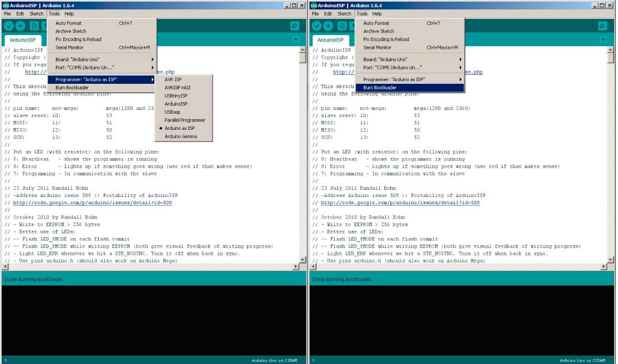Expand the Port "COM5" submenu in right window
618x364 pixels.
coord(410,68)
